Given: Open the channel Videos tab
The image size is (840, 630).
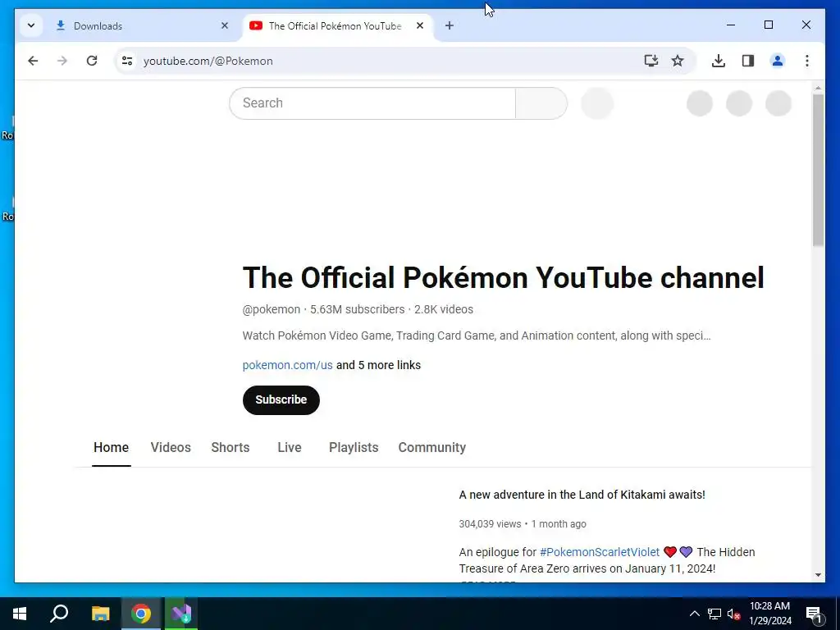Looking at the screenshot, I should (x=171, y=447).
